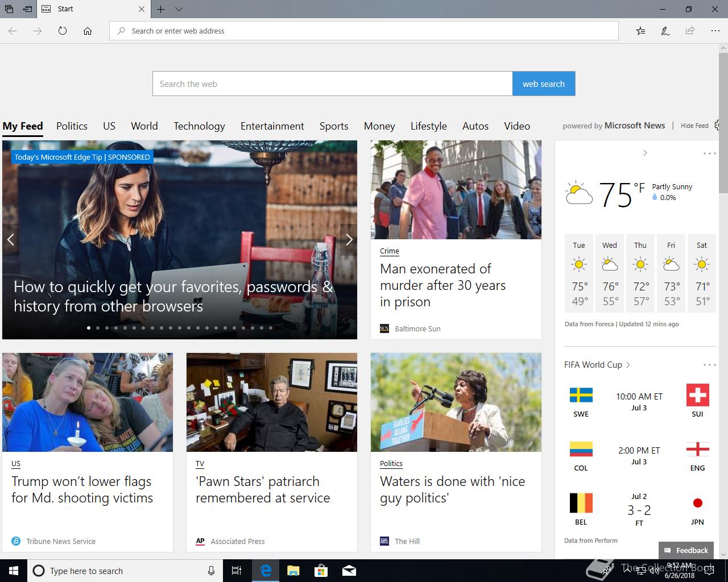Open the World tab
This screenshot has height=582, width=728.
pyautogui.click(x=144, y=126)
